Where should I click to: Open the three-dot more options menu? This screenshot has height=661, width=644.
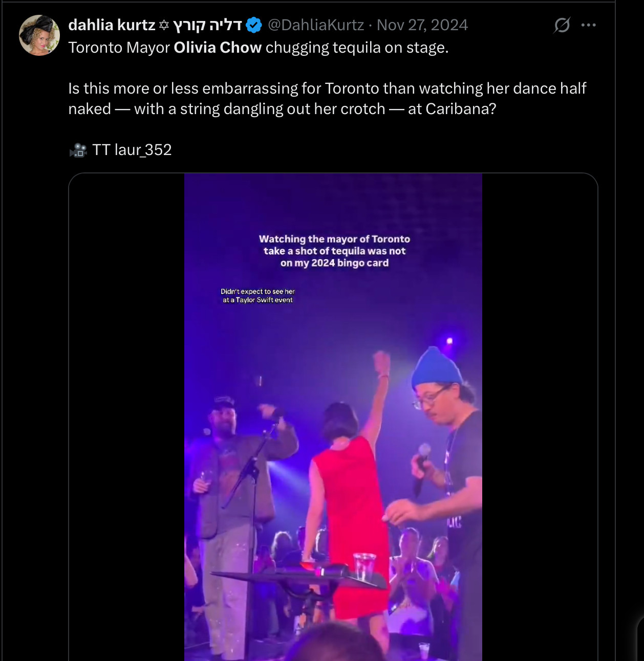click(x=589, y=25)
